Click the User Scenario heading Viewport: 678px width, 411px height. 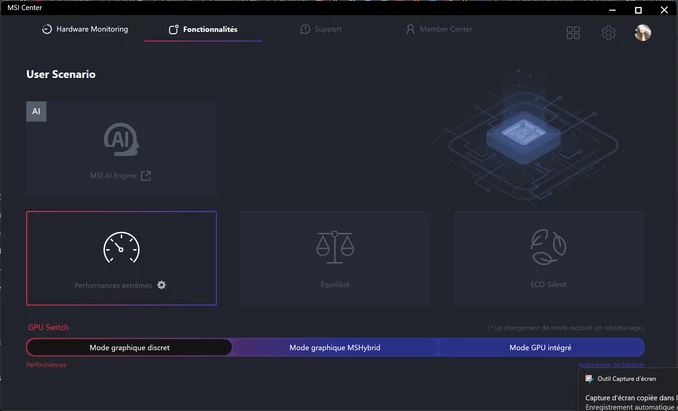pos(61,74)
